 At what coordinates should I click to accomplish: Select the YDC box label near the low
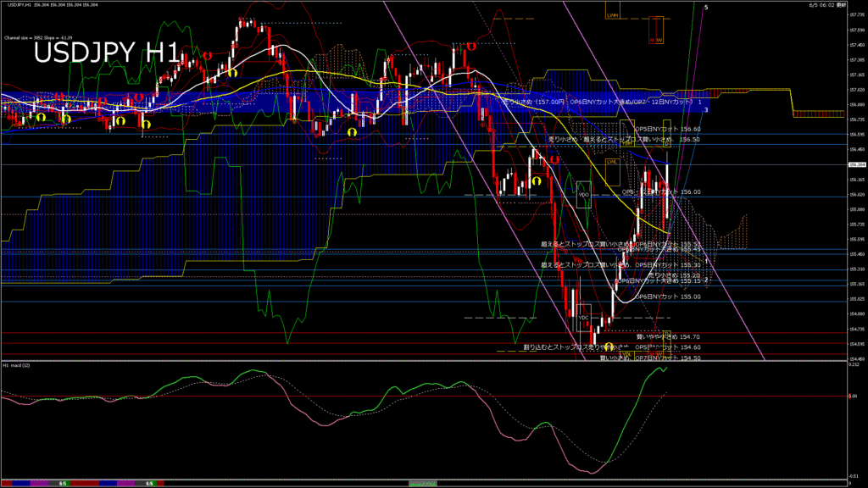click(x=583, y=318)
